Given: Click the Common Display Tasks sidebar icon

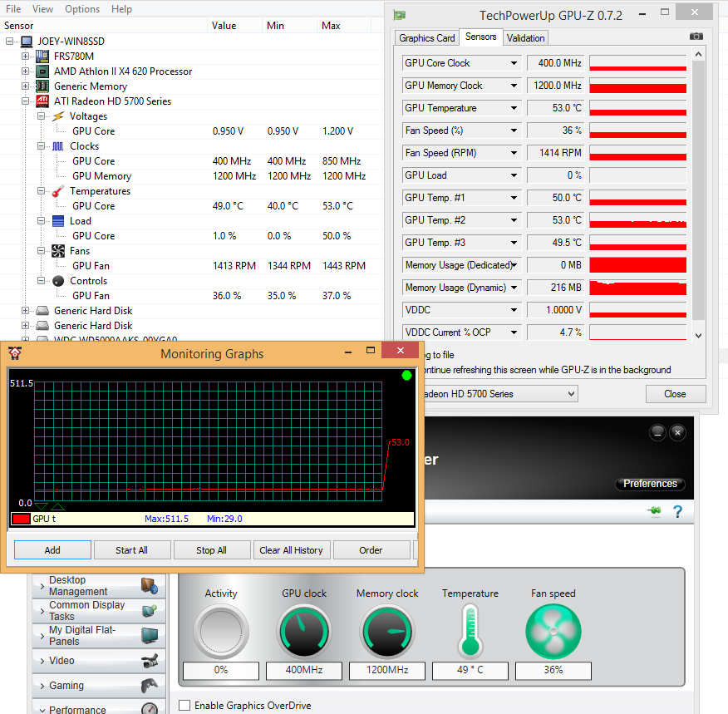Looking at the screenshot, I should point(150,610).
